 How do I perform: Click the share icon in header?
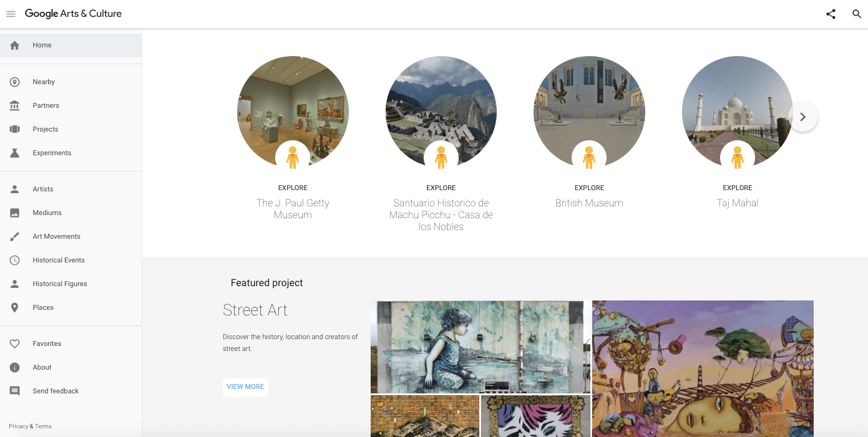tap(831, 14)
